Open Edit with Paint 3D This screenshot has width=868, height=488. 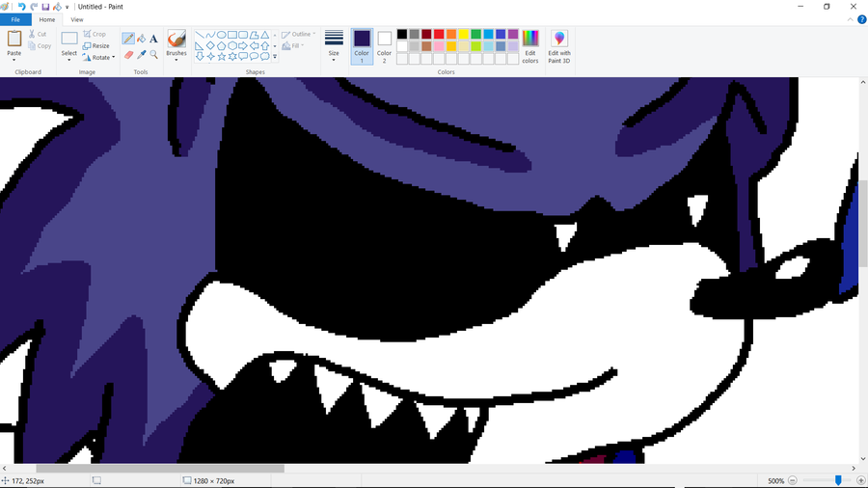pos(559,46)
